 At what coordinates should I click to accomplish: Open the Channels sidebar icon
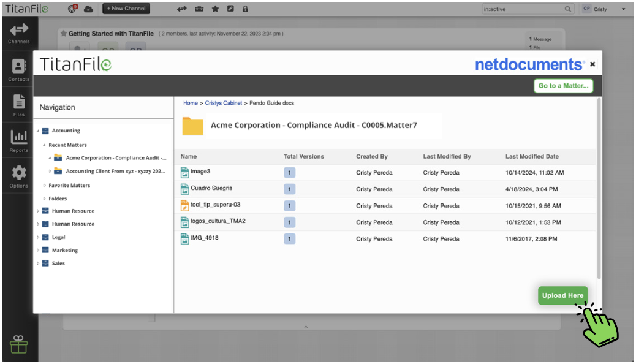pyautogui.click(x=18, y=33)
